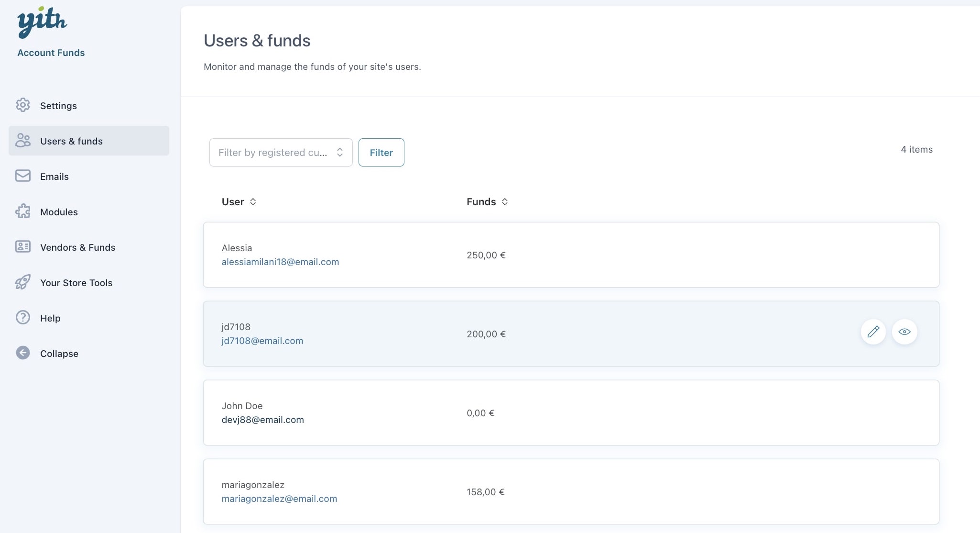Click the mariagonzalez@email.com email link
The width and height of the screenshot is (980, 533).
pos(279,499)
